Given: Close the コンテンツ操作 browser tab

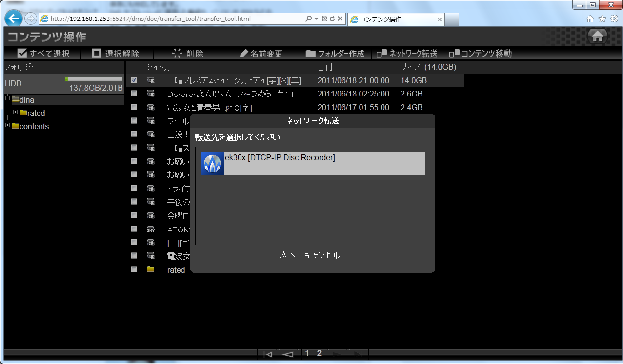Looking at the screenshot, I should pyautogui.click(x=439, y=19).
